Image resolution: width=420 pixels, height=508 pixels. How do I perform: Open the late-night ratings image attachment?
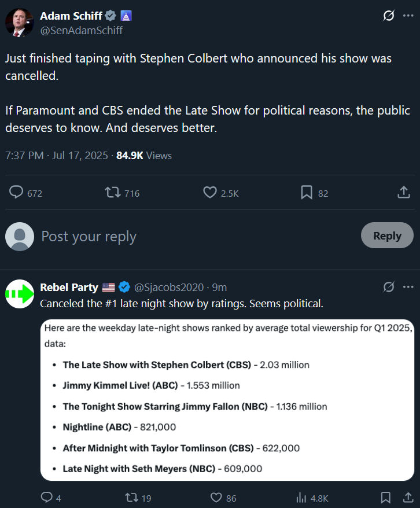[227, 400]
